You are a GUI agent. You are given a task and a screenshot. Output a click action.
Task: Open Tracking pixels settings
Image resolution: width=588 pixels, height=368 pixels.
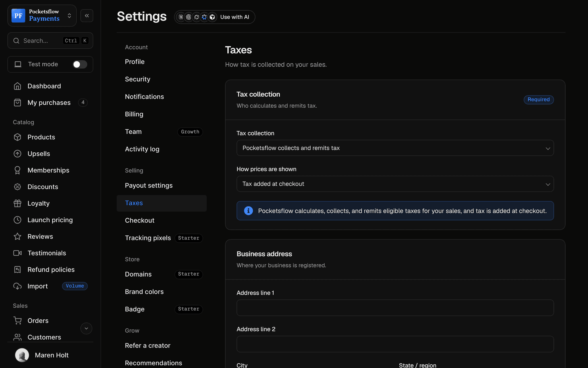point(162,238)
